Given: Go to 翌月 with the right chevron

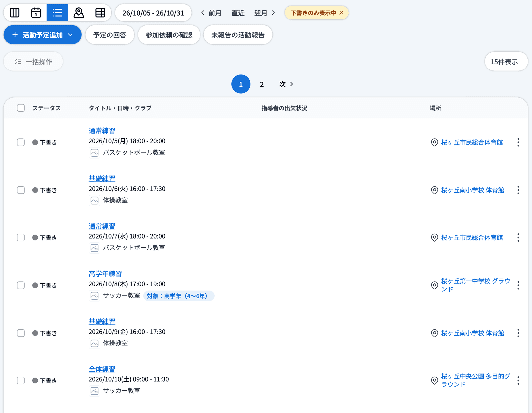Looking at the screenshot, I should click(x=265, y=13).
